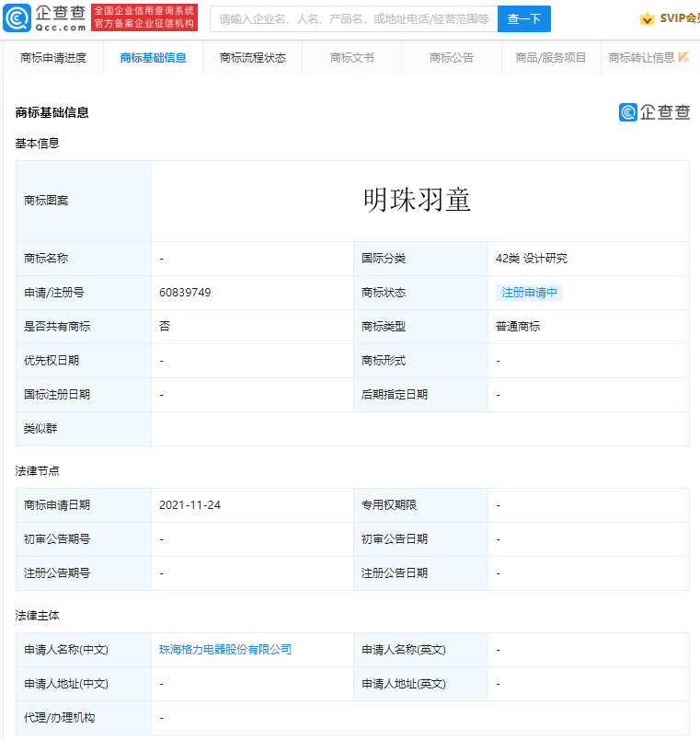700x740 pixels.
Task: Click the company search input field
Action: [353, 18]
